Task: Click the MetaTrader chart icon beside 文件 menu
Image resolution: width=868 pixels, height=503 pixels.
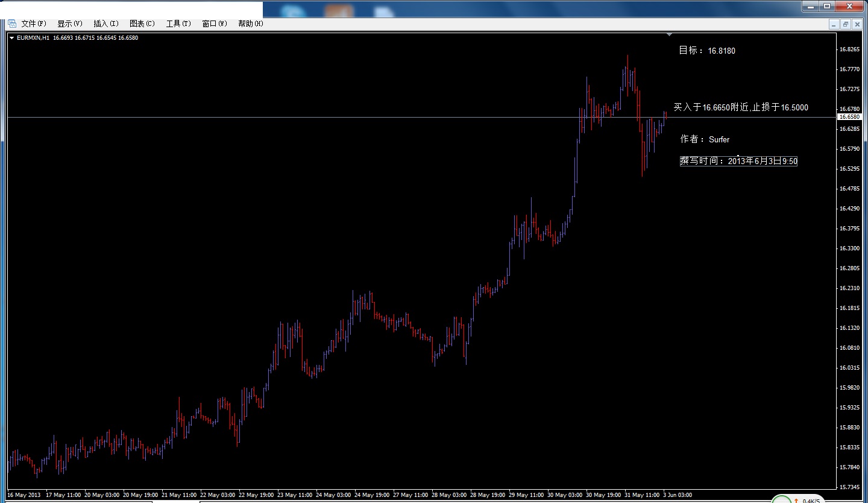Action: point(11,24)
